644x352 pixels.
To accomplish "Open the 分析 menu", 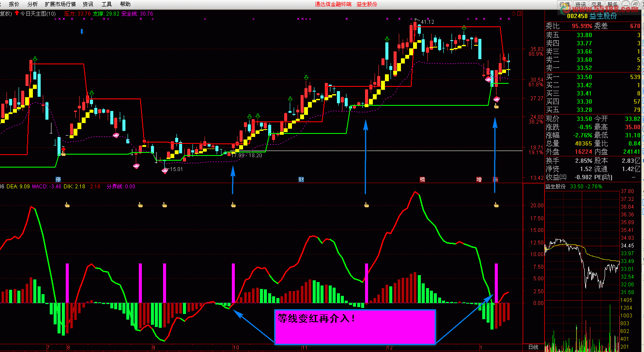I will coord(32,4).
